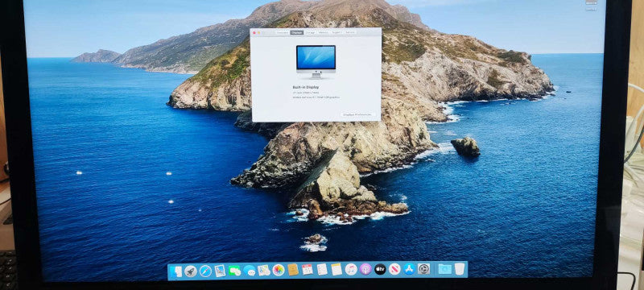Open FaceTime green icon in Dock
This screenshot has width=644, height=290.
tap(235, 271)
